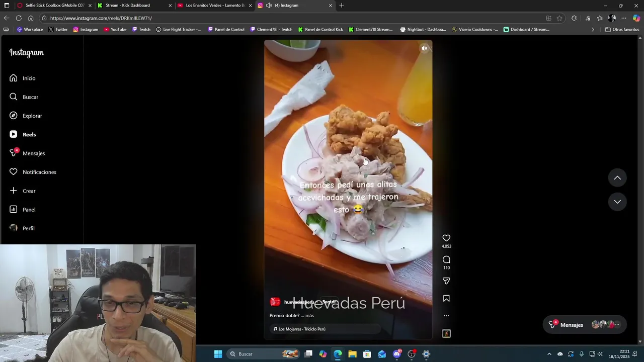Image resolution: width=644 pixels, height=362 pixels.
Task: Open a new browser tab
Action: (342, 6)
